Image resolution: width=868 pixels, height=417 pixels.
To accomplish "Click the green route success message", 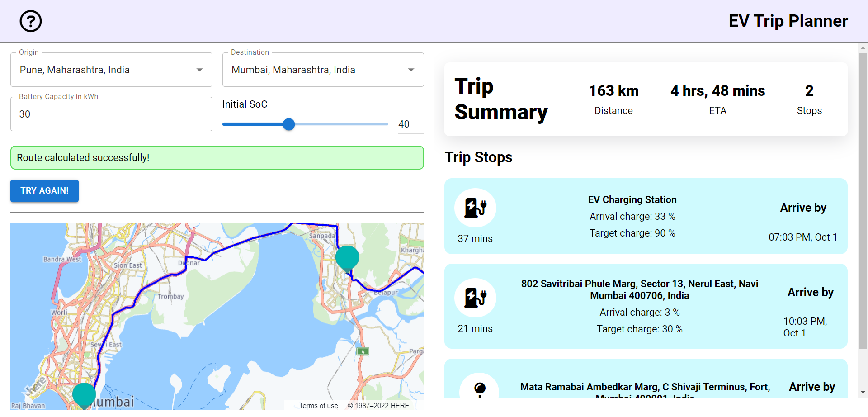I will coord(217,157).
